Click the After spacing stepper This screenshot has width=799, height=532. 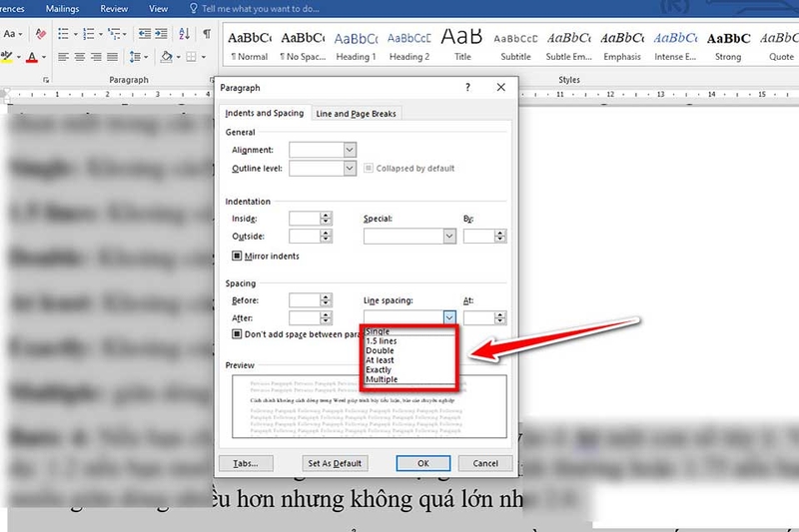[x=326, y=318]
